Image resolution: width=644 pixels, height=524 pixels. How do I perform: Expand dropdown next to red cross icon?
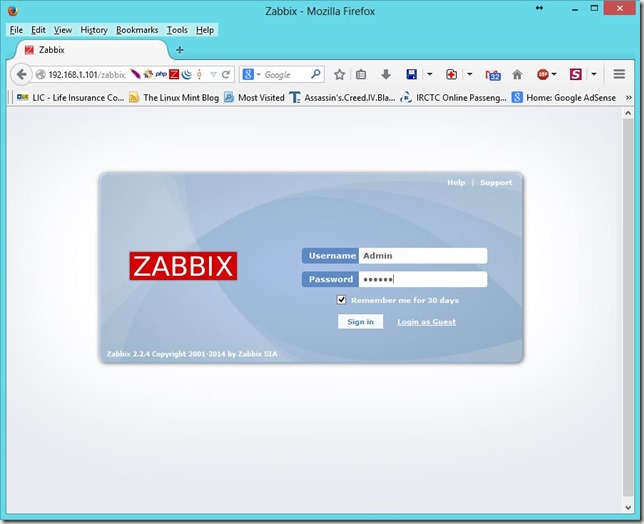coord(469,74)
